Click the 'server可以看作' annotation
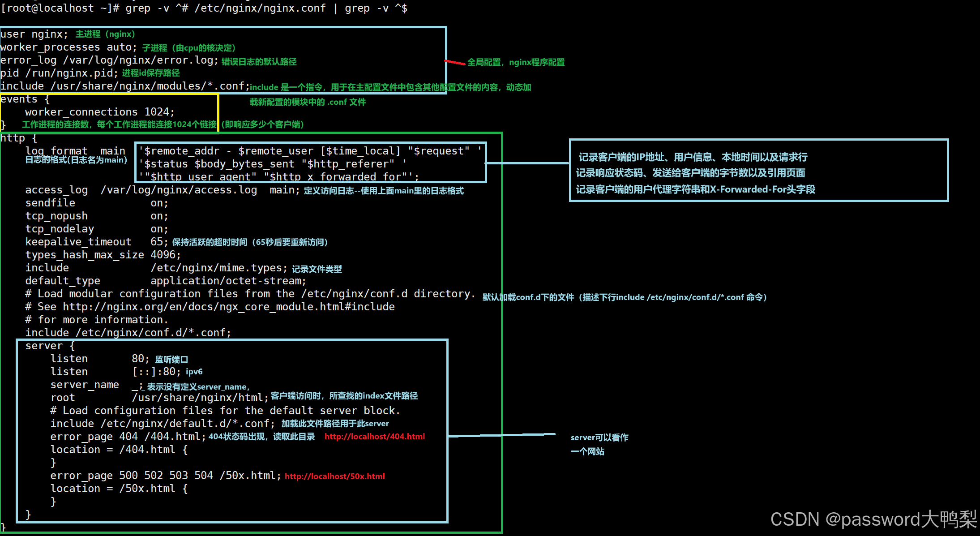Image resolution: width=980 pixels, height=536 pixels. 599,437
